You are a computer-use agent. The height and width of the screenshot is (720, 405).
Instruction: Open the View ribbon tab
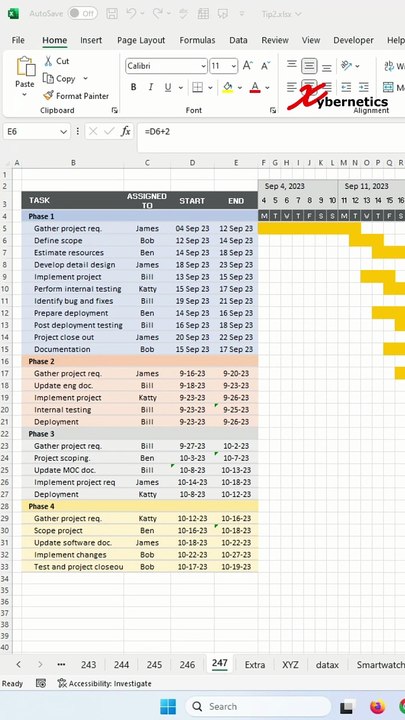coord(311,40)
